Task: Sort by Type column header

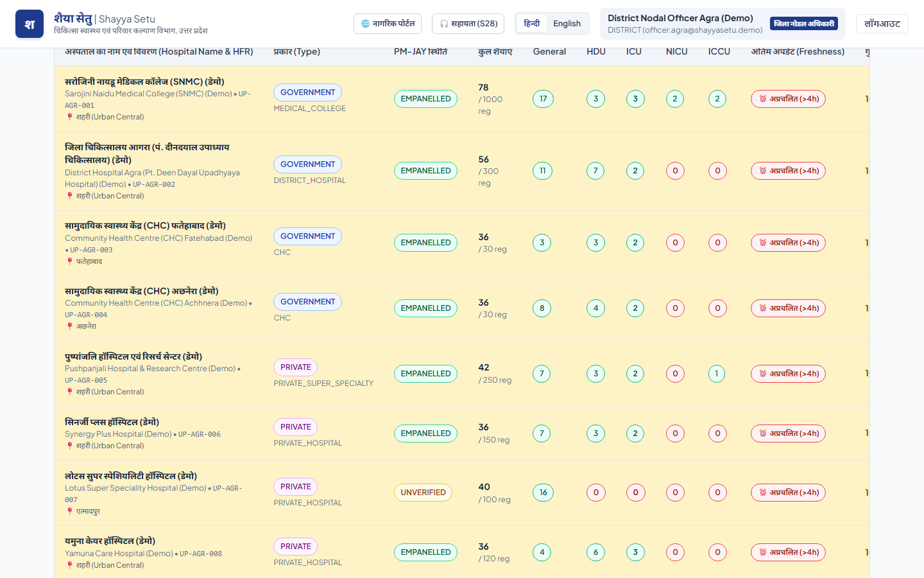Action: coord(297,51)
